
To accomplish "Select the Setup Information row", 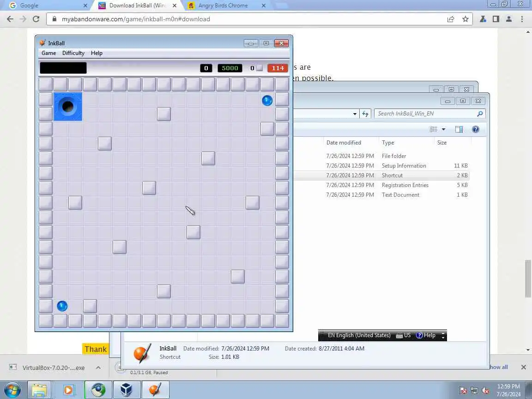I will pos(381,166).
